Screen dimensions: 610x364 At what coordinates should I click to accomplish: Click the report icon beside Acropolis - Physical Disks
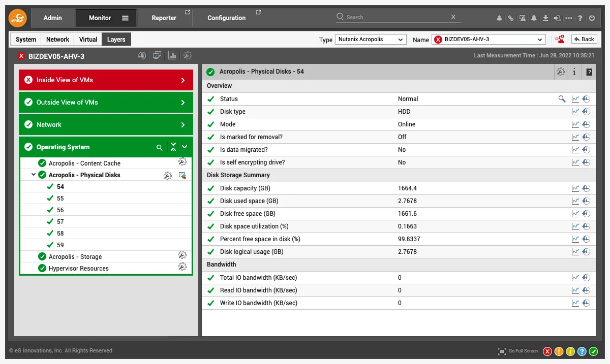pyautogui.click(x=182, y=175)
